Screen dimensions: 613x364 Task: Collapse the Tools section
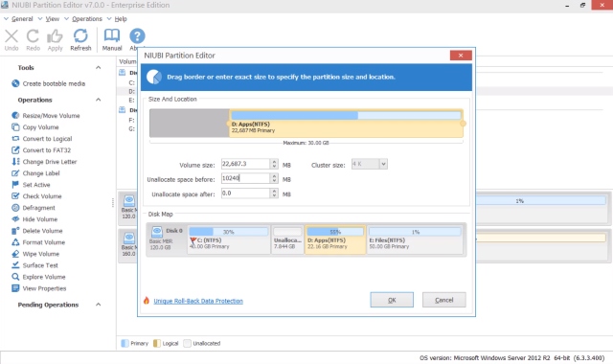(x=98, y=68)
